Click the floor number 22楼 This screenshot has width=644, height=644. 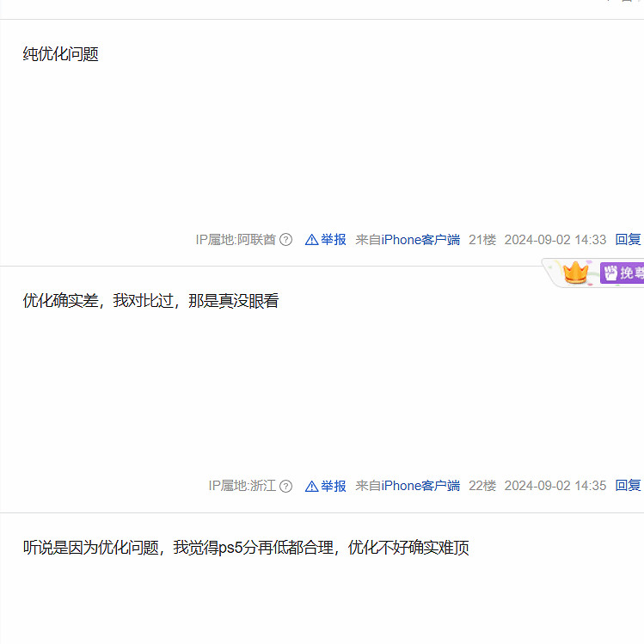482,486
